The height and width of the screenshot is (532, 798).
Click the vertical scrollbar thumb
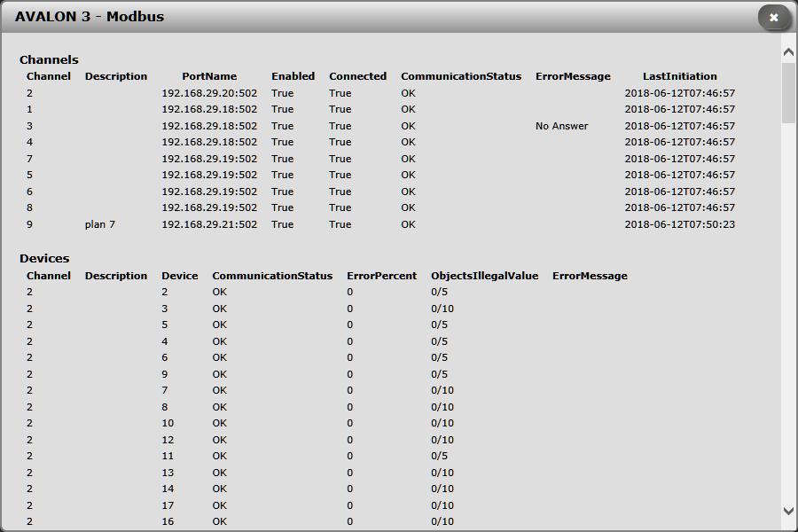[x=788, y=92]
